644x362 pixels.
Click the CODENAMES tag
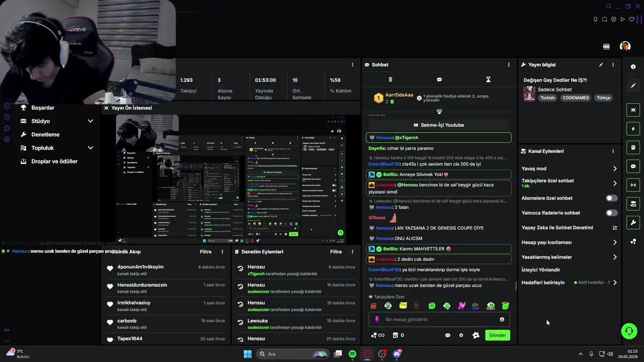[x=576, y=98]
